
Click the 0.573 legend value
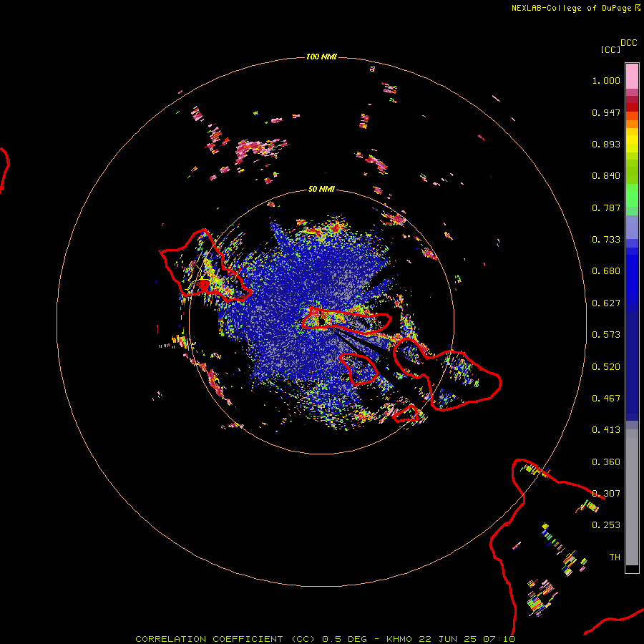tap(606, 335)
